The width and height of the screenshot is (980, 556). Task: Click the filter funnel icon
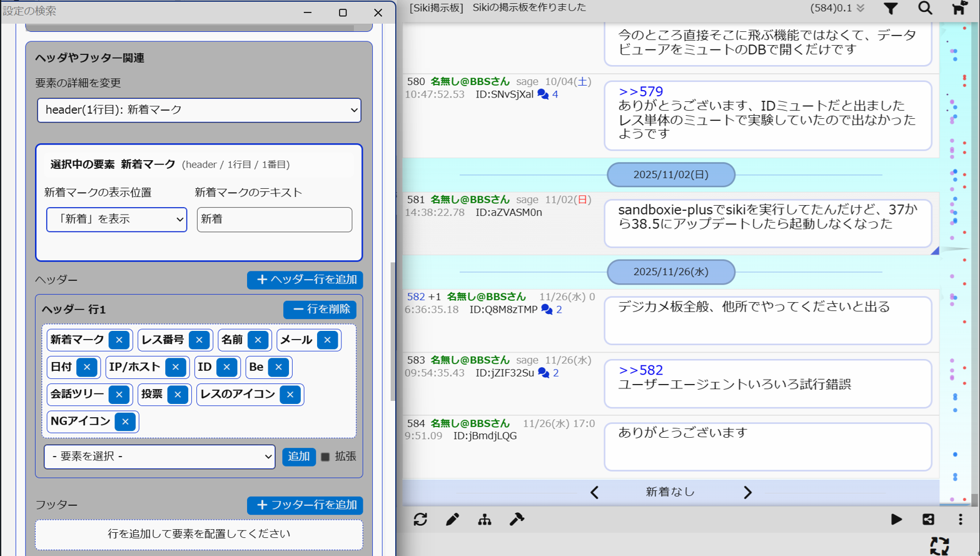tap(891, 9)
